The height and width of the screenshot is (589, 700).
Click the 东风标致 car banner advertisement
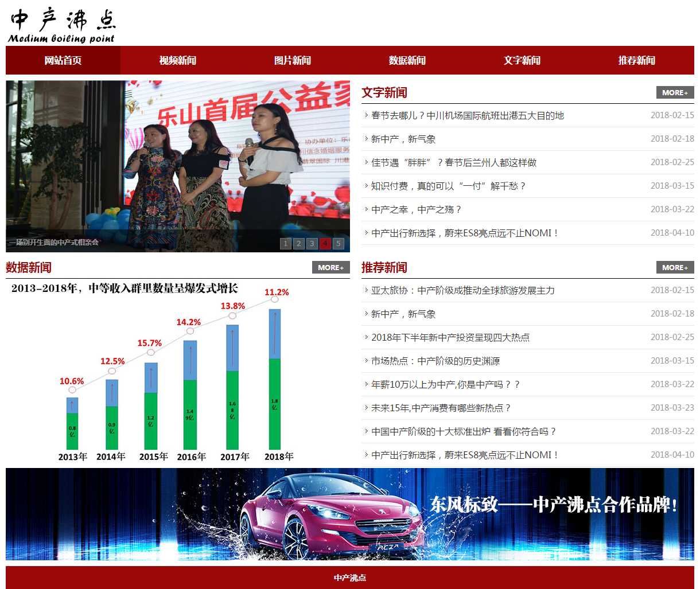point(350,514)
